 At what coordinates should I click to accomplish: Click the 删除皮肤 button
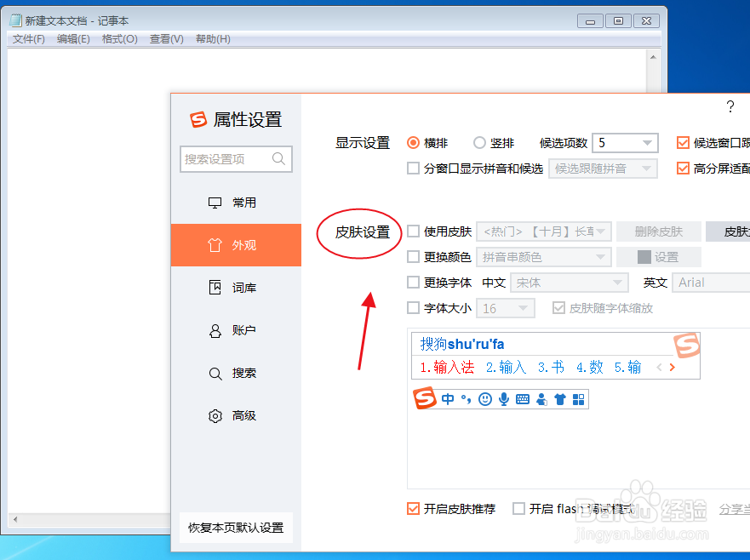tap(659, 231)
